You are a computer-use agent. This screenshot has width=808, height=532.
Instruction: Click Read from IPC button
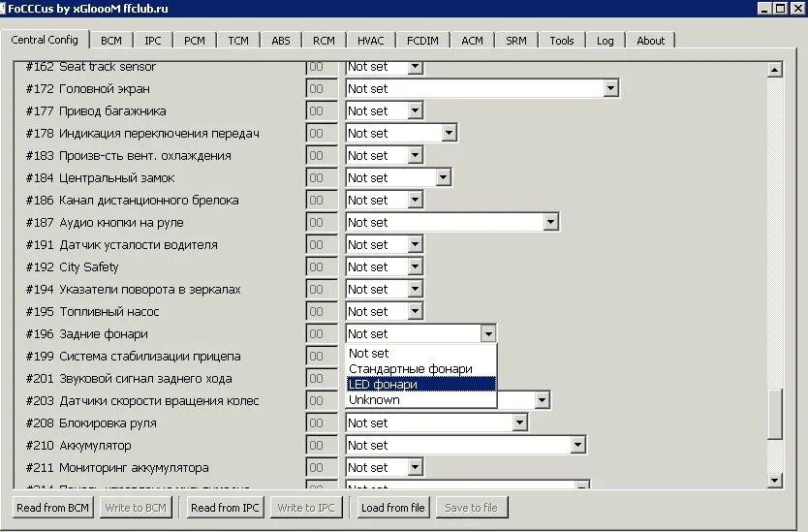point(225,508)
